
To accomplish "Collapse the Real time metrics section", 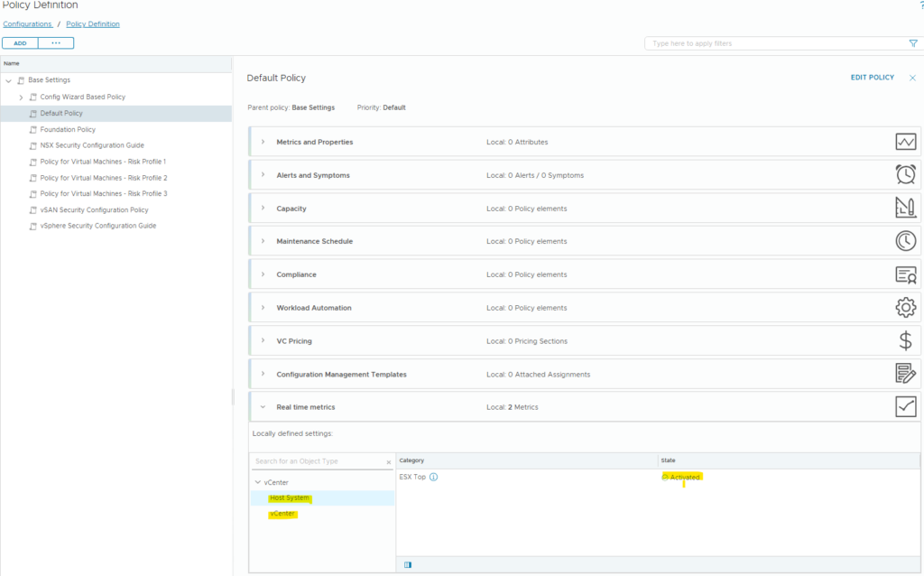I will [263, 407].
